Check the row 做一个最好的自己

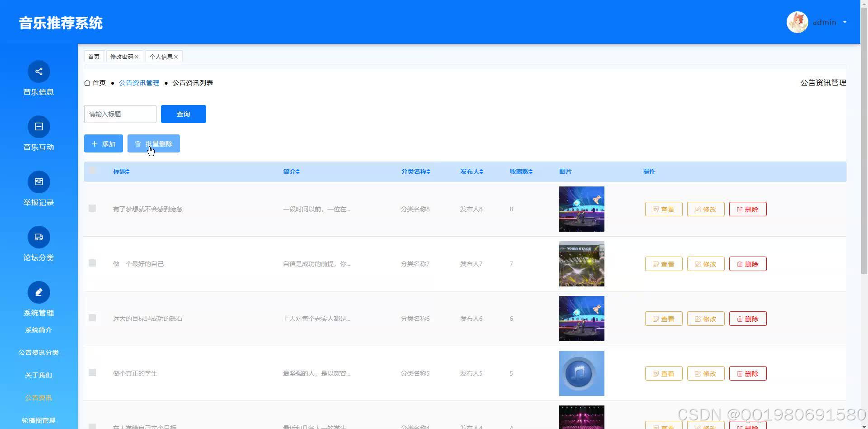92,263
